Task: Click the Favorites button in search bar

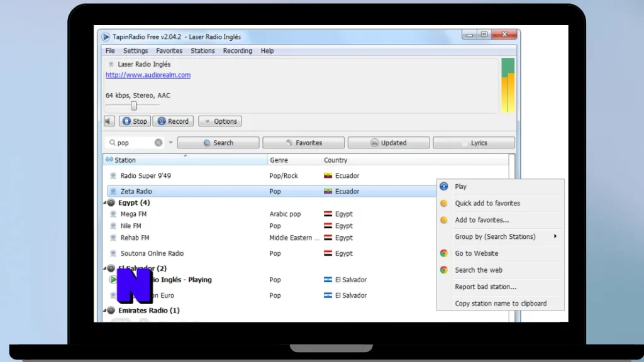Action: (x=304, y=143)
